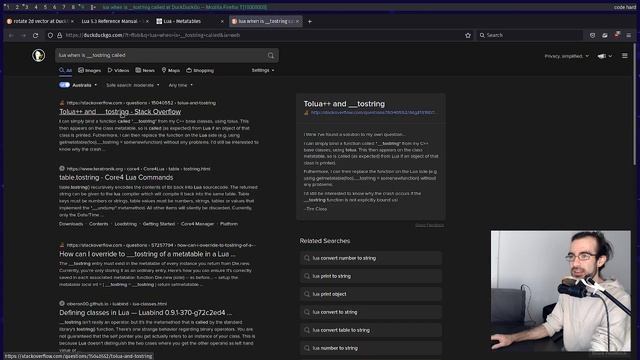Click the Contents sublink under Core4 result
The image size is (640, 360).
coord(98,224)
